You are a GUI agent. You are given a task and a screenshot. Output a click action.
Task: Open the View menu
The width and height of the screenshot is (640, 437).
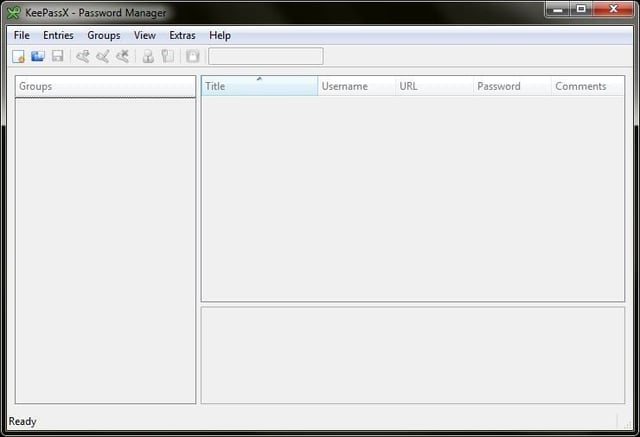(x=144, y=35)
